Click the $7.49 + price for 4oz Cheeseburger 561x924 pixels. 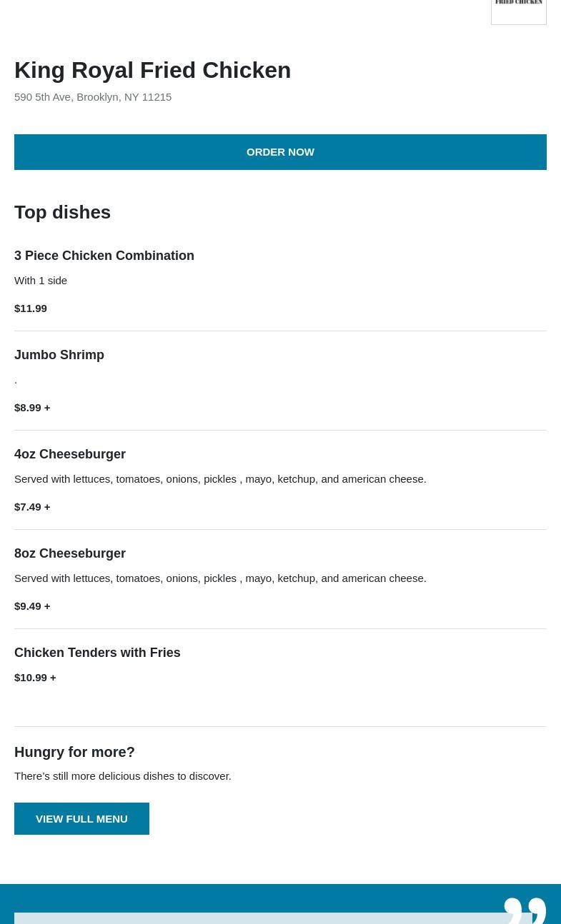click(x=32, y=506)
